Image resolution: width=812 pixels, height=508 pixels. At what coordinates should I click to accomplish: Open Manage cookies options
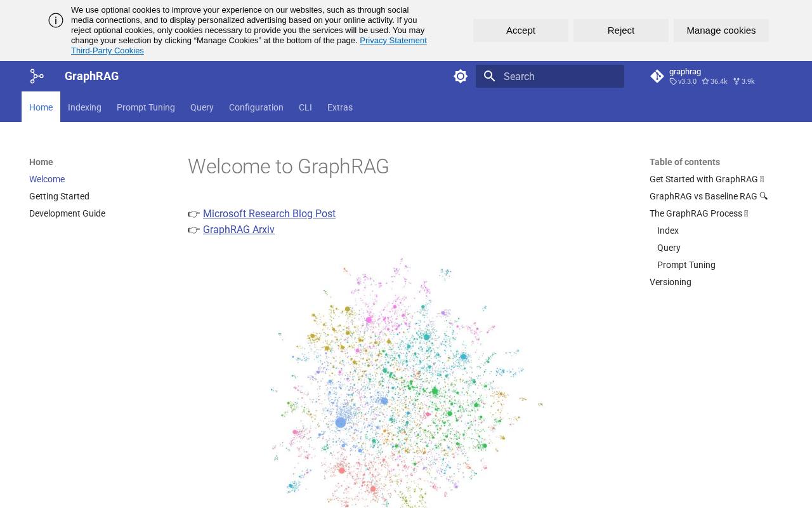[721, 30]
